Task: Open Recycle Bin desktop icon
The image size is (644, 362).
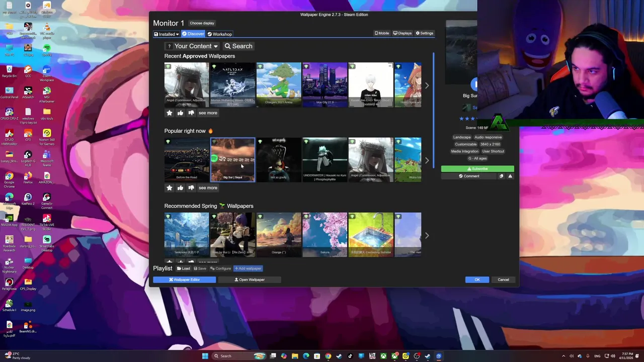Action: point(9,71)
